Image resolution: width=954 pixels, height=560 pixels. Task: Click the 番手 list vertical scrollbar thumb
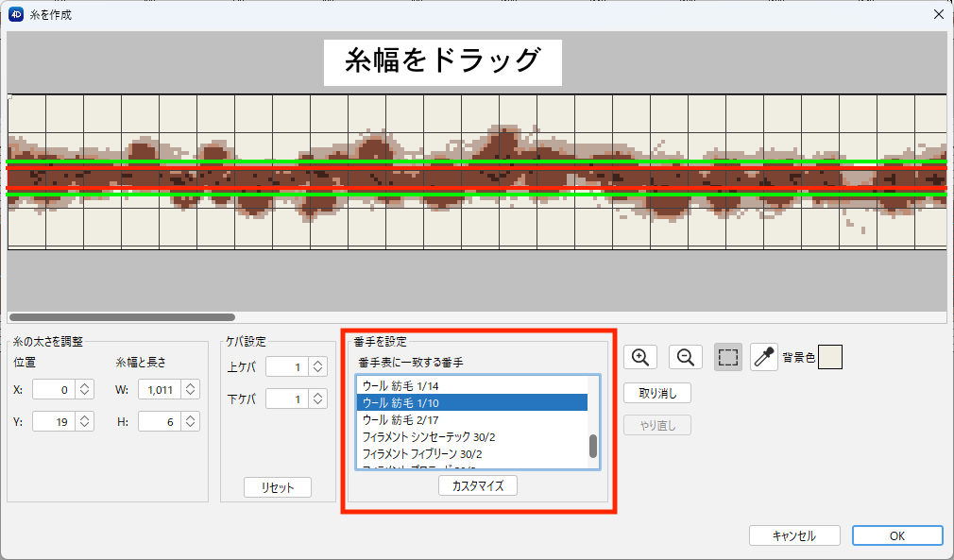click(x=593, y=447)
